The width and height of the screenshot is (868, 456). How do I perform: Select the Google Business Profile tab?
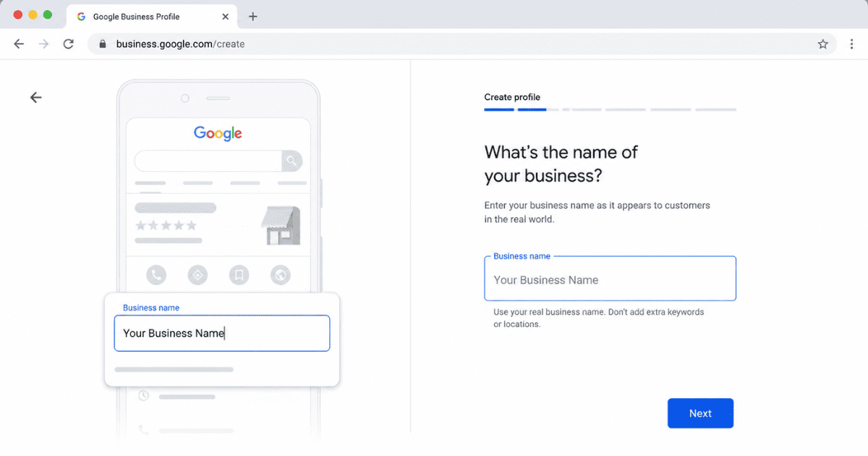point(152,17)
